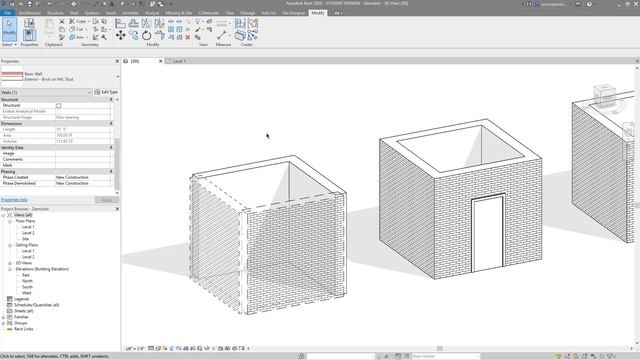Viewport: 640px width, 360px height.
Task: Expand the 3D Views tree node
Action: 9,263
